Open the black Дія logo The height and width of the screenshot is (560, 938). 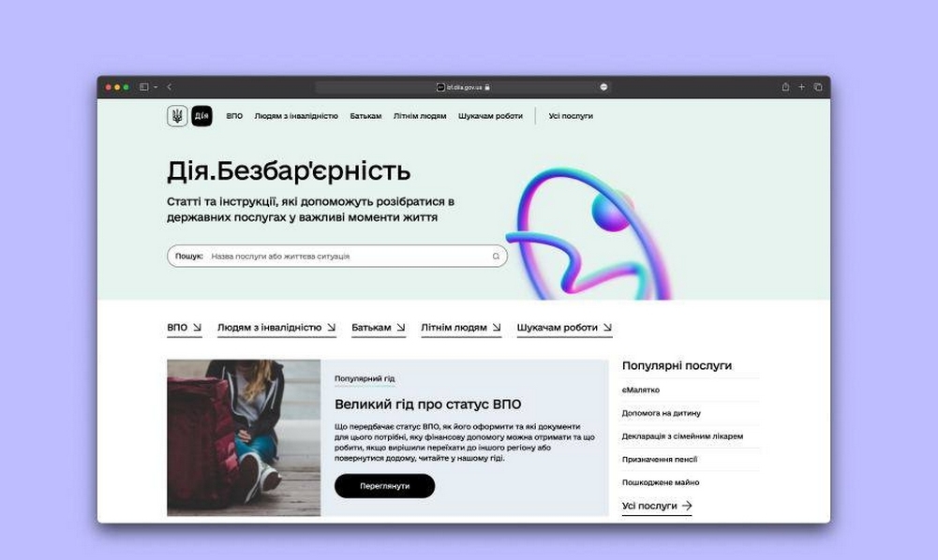(201, 116)
